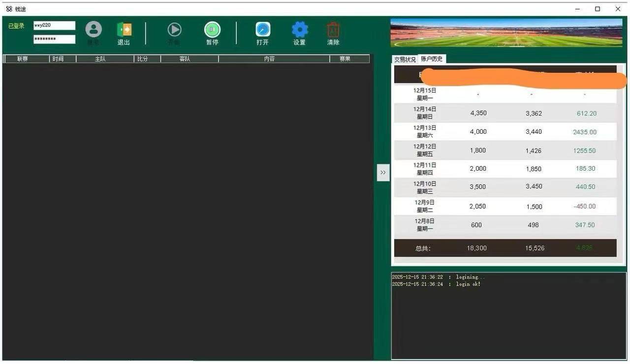Screen dimensions: 630x364
Task: Click the login user profile icon
Action: (94, 30)
